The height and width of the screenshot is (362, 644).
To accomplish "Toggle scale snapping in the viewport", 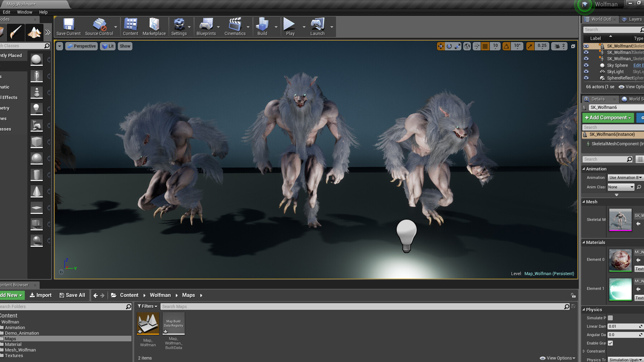I will [530, 46].
